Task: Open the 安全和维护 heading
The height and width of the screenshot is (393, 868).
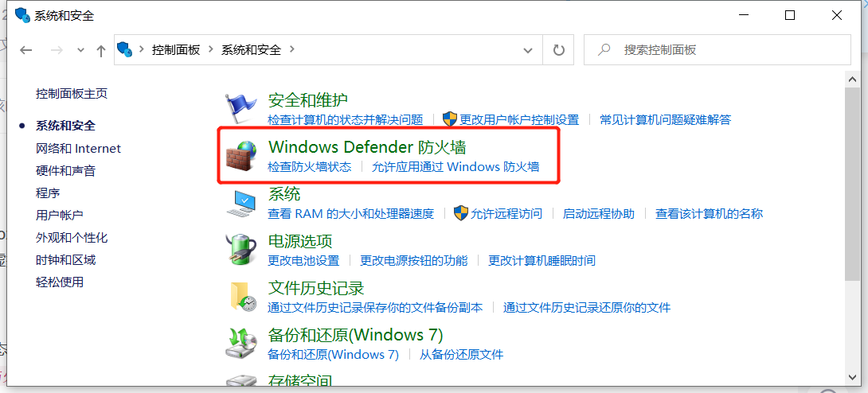Action: point(308,100)
